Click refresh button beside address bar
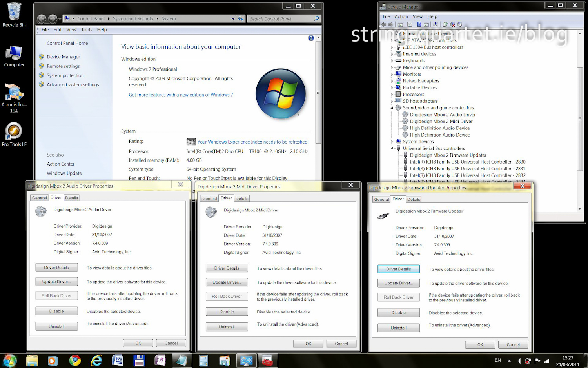The height and width of the screenshot is (368, 588). click(x=241, y=19)
